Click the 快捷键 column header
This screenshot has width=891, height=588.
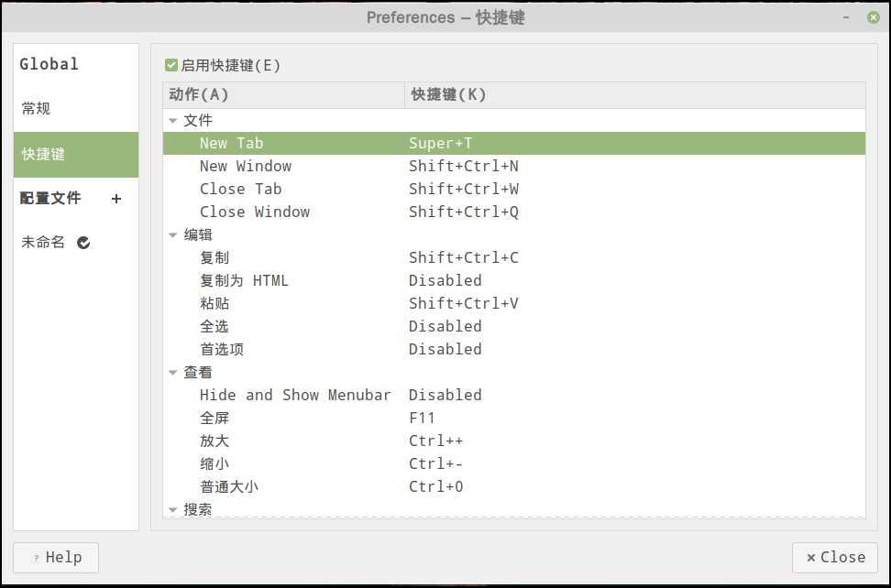tap(634, 94)
